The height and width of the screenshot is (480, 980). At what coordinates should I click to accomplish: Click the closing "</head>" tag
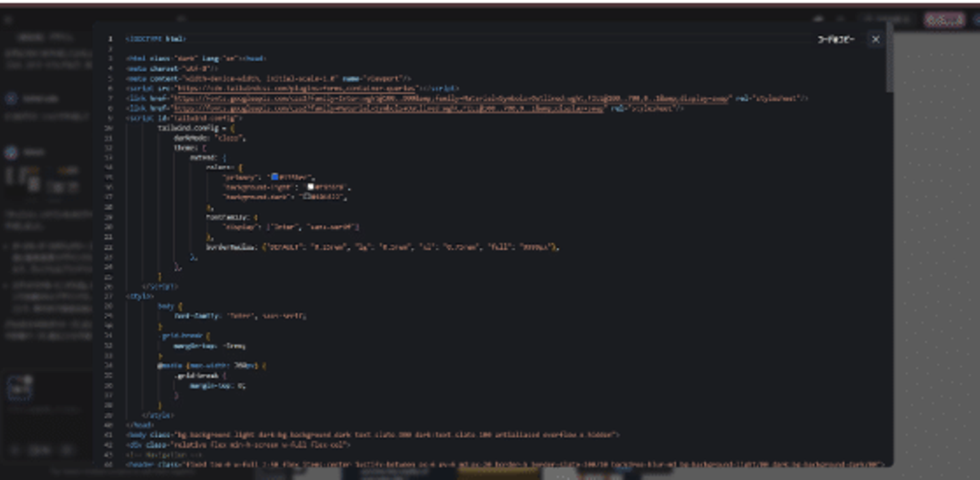point(140,424)
